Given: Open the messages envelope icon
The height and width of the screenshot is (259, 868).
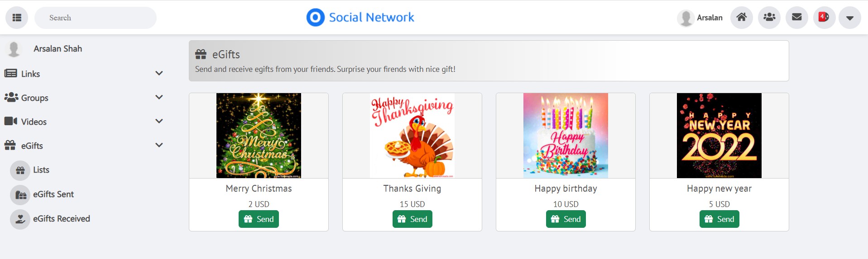Looking at the screenshot, I should [796, 18].
